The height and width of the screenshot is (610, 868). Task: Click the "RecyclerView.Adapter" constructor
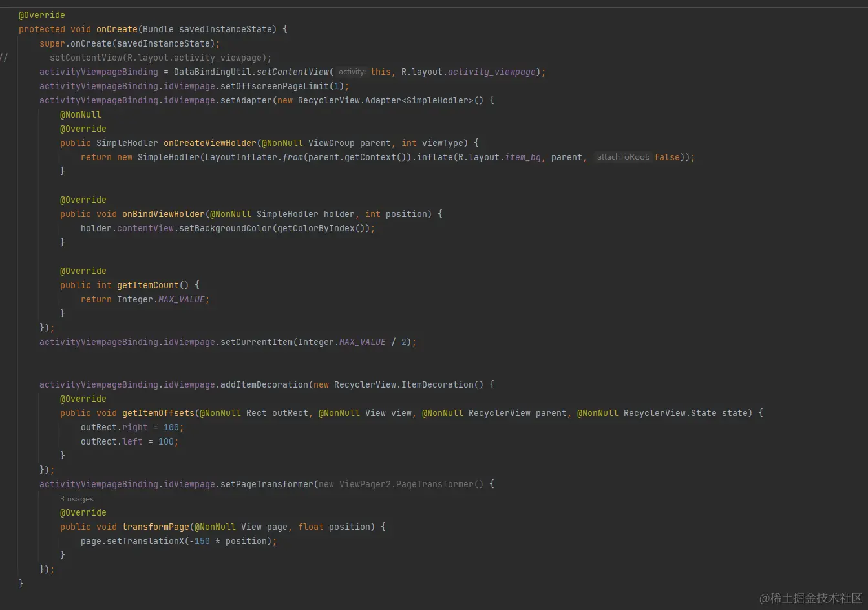[x=350, y=100]
